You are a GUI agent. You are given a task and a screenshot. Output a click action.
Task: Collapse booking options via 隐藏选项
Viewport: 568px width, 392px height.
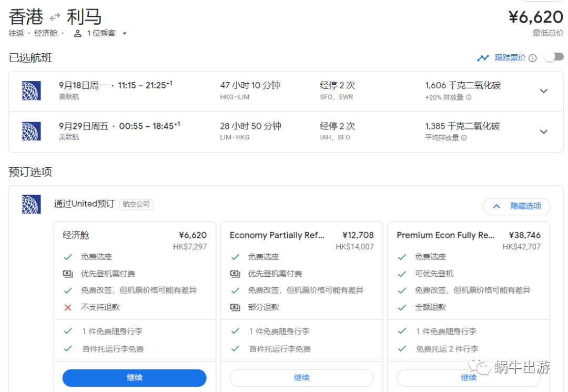(516, 206)
